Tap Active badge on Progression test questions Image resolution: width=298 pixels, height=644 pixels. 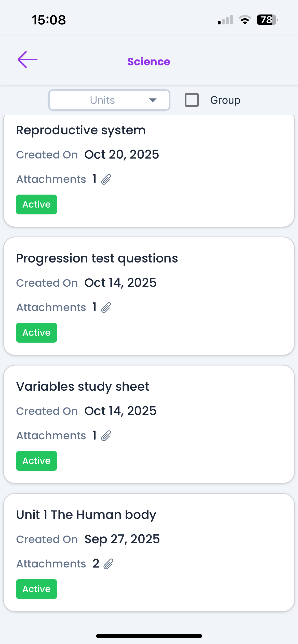37,333
